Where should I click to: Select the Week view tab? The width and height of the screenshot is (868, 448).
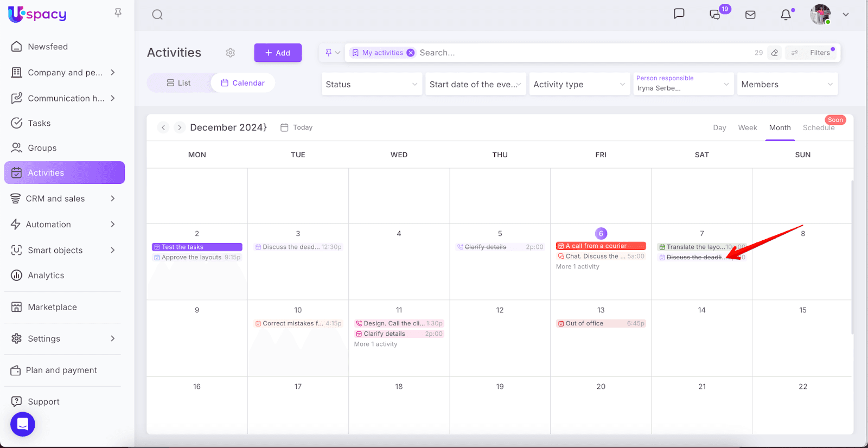(747, 127)
